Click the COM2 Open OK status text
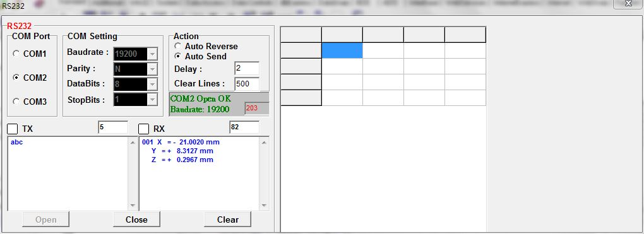 pyautogui.click(x=200, y=99)
